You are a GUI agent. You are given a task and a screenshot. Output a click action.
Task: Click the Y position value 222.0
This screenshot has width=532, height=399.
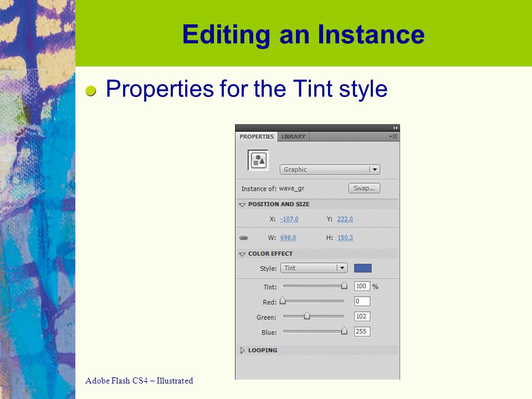click(345, 219)
